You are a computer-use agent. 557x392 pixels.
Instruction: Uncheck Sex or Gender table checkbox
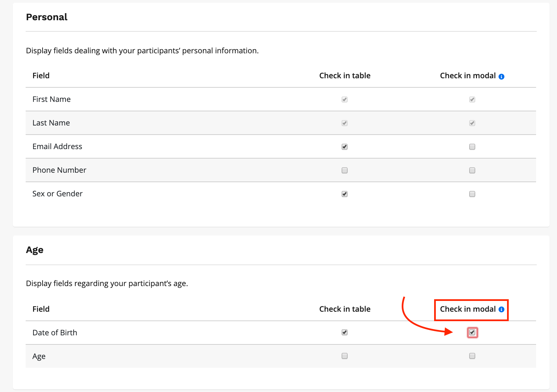tap(344, 194)
